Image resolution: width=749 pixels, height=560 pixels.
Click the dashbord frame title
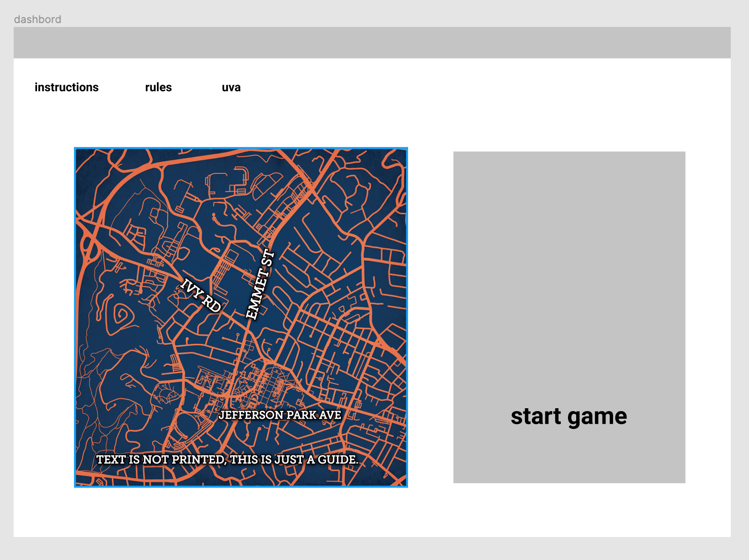[x=37, y=19]
